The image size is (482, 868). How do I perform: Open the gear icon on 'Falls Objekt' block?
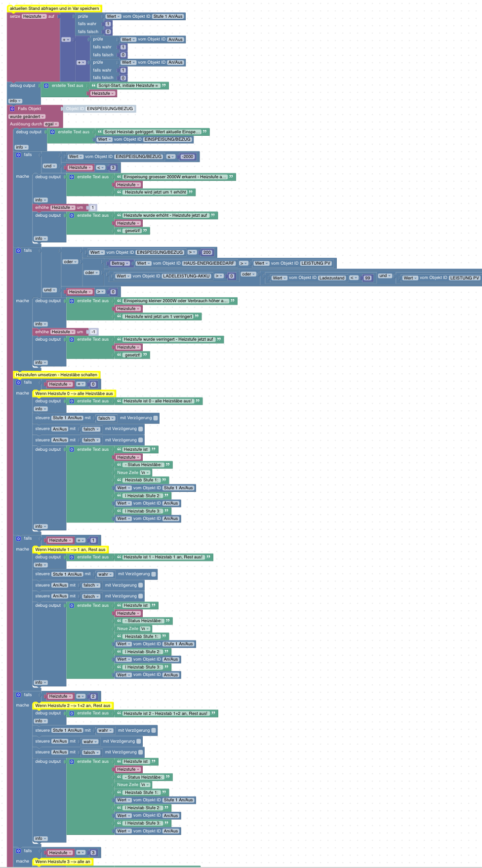click(x=12, y=109)
